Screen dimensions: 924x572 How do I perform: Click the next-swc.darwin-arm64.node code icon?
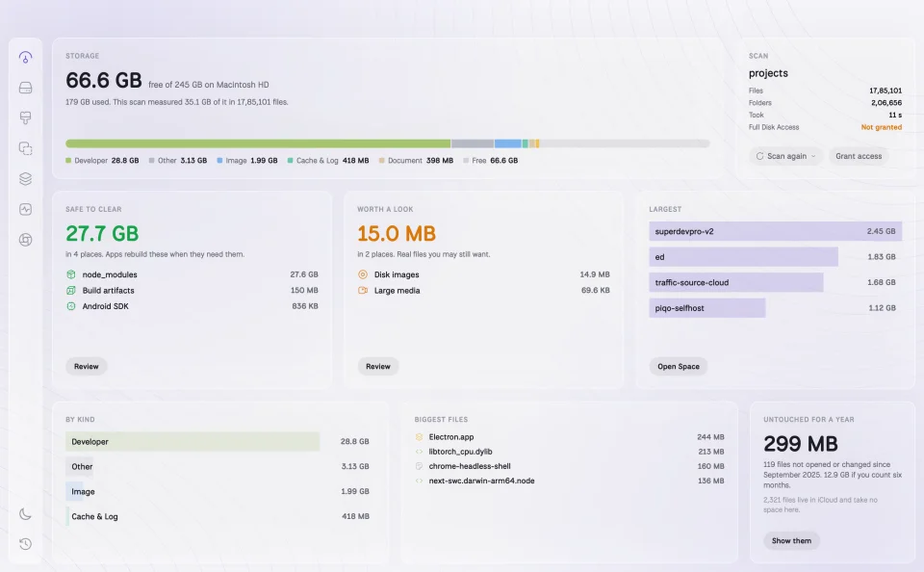coord(419,481)
